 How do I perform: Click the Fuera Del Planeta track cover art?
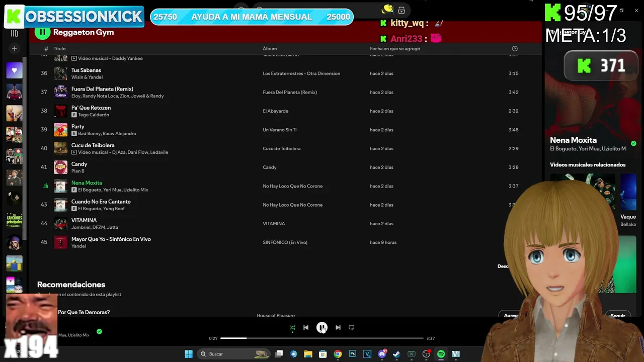pos(60,92)
